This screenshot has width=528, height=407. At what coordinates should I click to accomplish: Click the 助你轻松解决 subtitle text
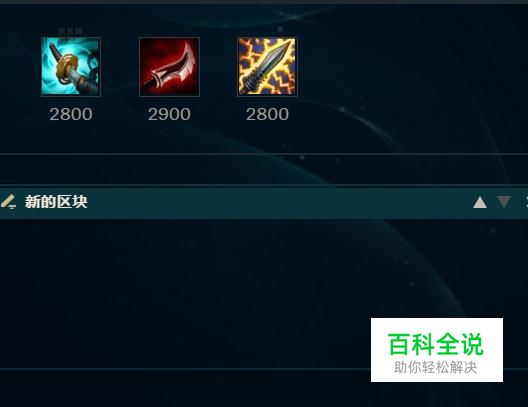click(436, 367)
